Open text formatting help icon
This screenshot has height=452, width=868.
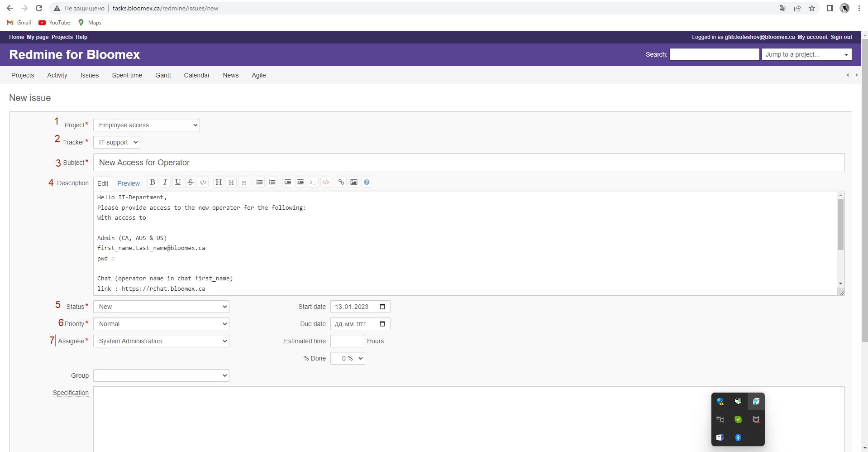[367, 182]
